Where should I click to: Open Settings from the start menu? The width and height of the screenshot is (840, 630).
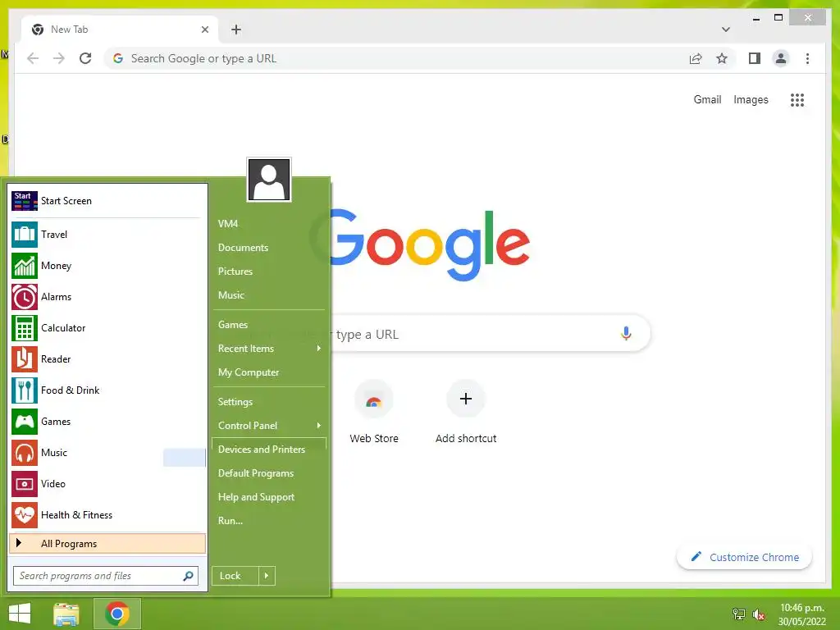[x=235, y=402]
